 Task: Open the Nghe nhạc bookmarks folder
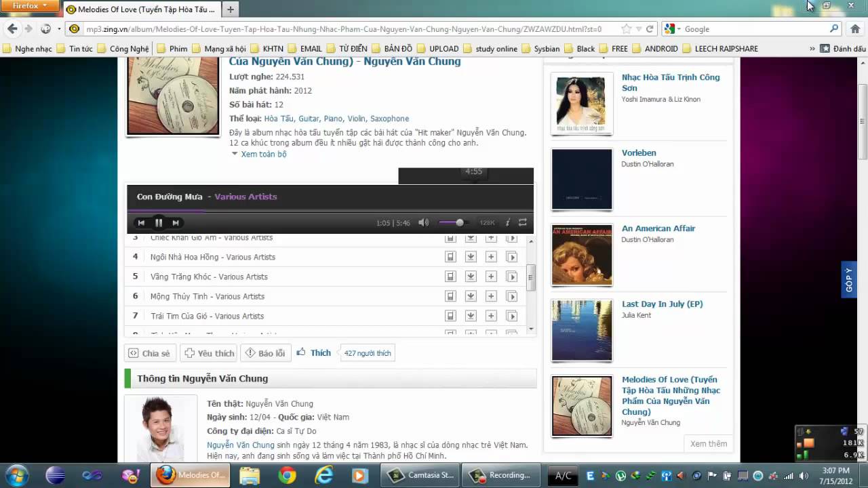(x=28, y=49)
